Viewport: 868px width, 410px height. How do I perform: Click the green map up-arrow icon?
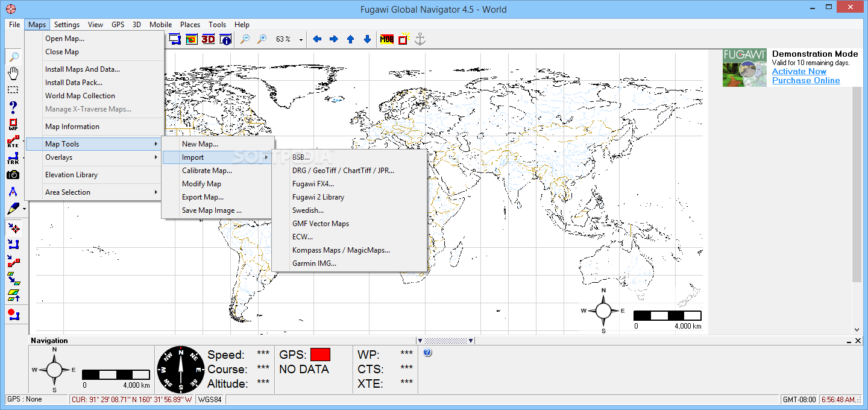click(13, 295)
